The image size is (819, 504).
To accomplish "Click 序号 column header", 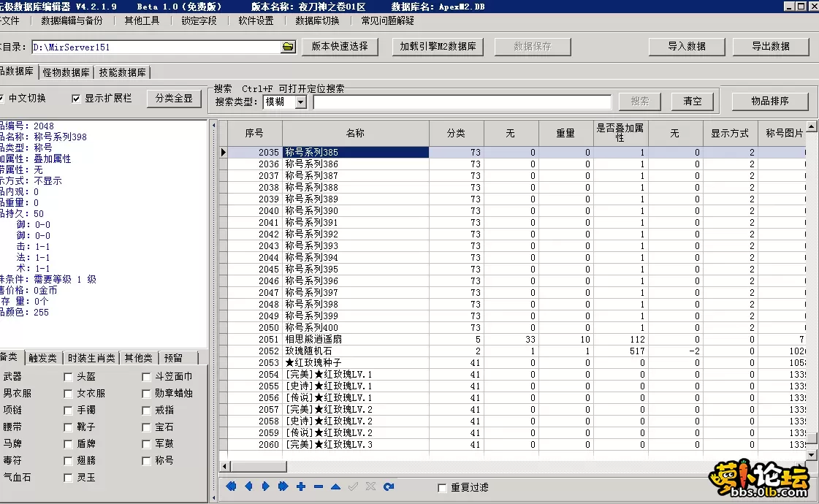I will [254, 133].
